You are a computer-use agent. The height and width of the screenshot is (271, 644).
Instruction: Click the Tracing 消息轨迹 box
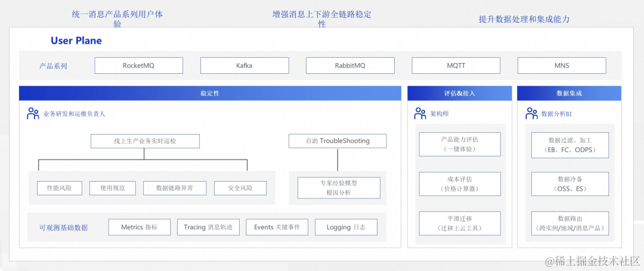[208, 227]
